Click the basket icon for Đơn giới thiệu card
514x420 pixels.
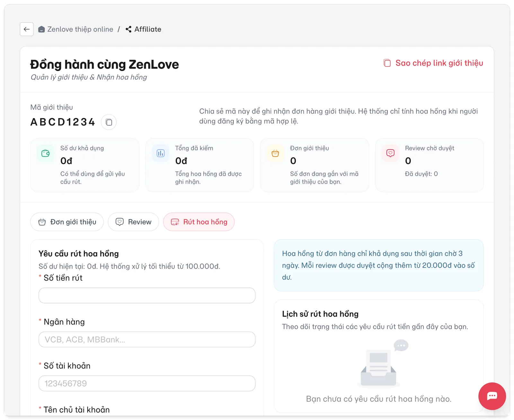[x=275, y=153]
